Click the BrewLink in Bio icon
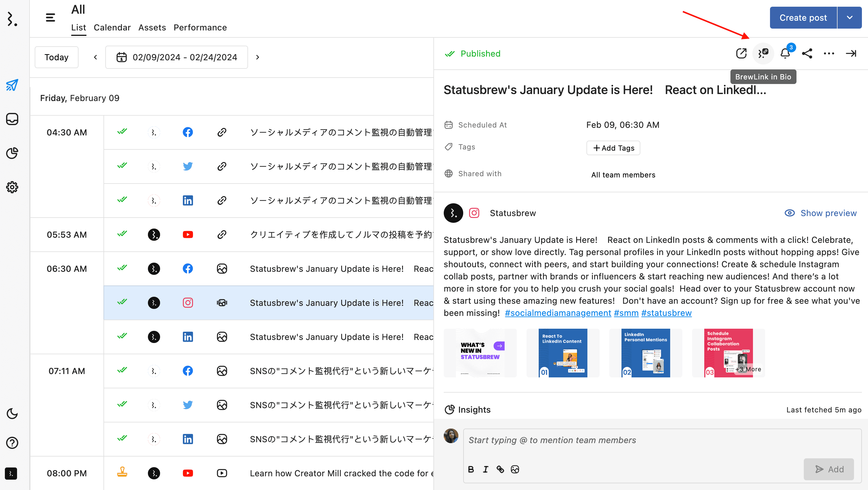868x490 pixels. [x=763, y=53]
